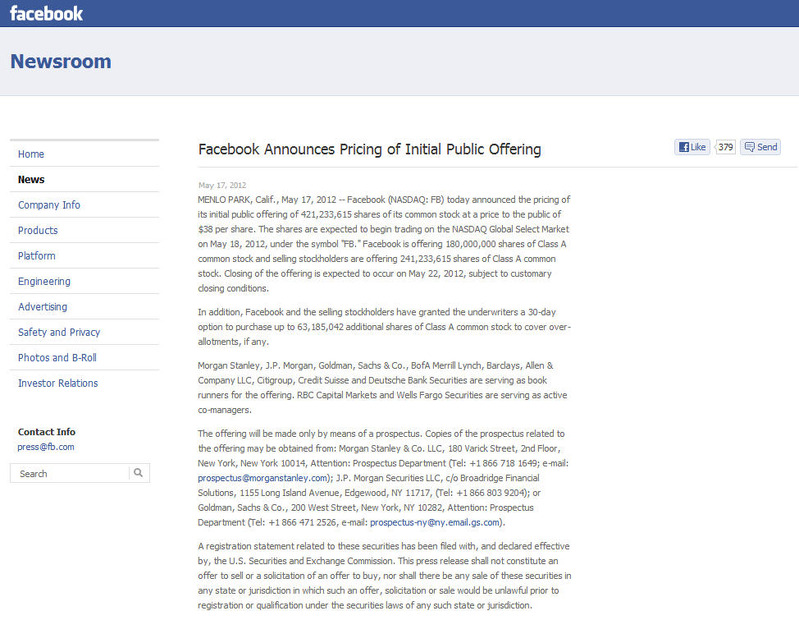Open the Platform section

[x=37, y=256]
